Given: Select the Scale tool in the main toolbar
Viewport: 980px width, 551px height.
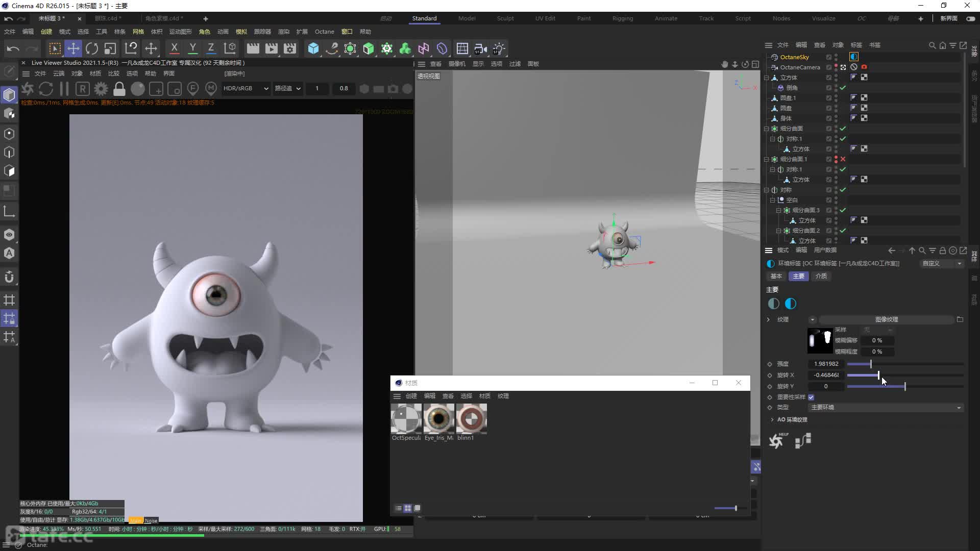Looking at the screenshot, I should coord(110,48).
